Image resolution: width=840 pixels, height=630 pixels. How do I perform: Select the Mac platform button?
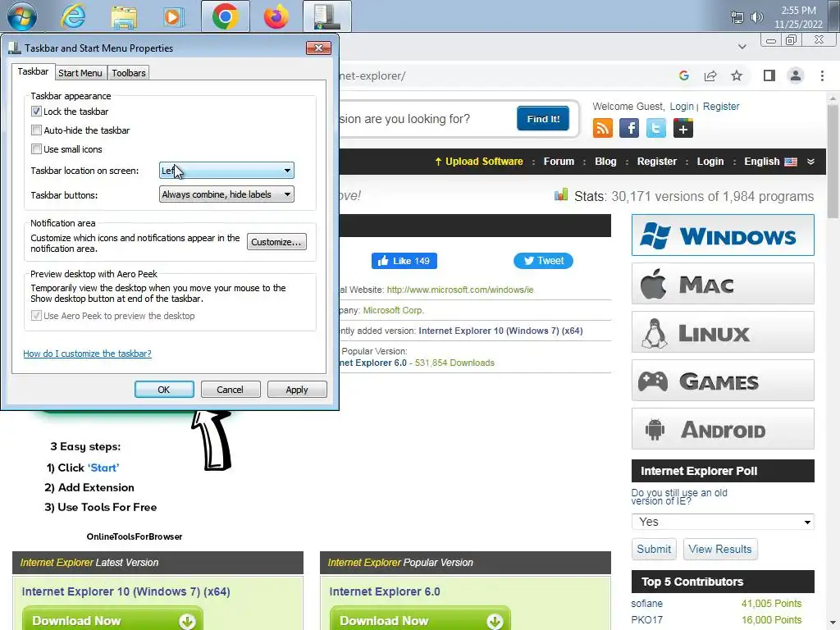click(x=723, y=284)
